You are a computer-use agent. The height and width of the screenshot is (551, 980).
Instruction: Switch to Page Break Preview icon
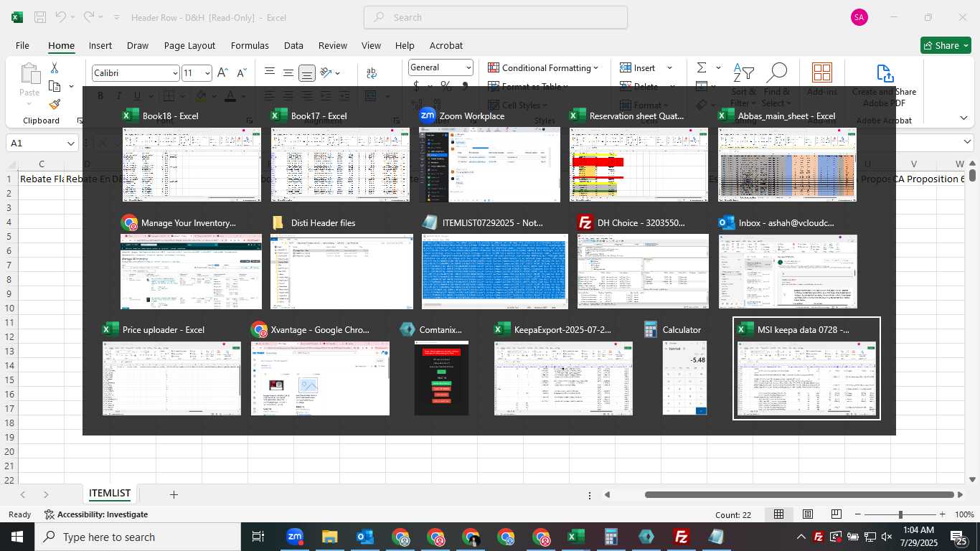pos(837,514)
